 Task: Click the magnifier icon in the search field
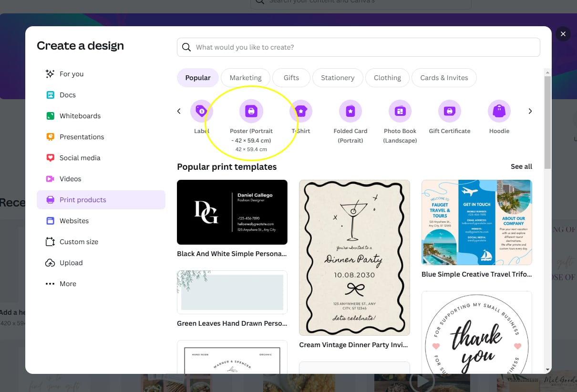pyautogui.click(x=186, y=47)
